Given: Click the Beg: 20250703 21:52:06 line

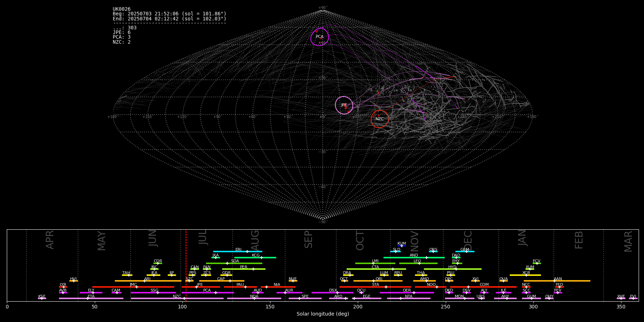Looking at the screenshot, I should 170,14.
